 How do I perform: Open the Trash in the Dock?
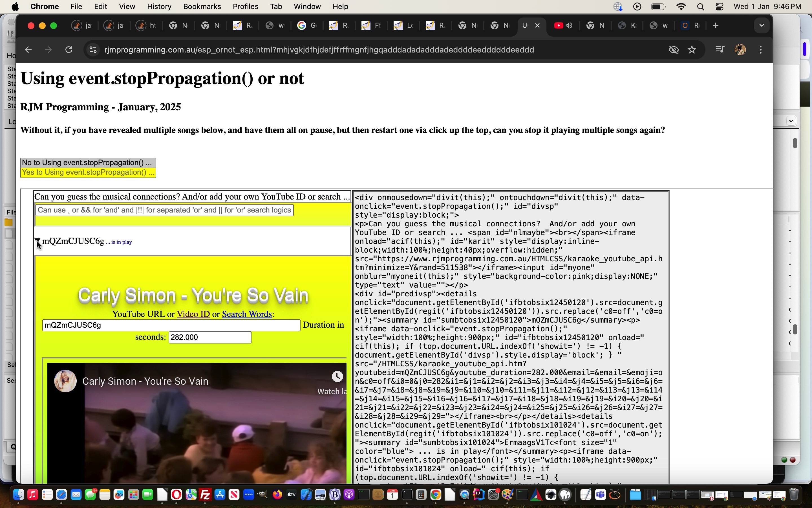[x=794, y=495]
